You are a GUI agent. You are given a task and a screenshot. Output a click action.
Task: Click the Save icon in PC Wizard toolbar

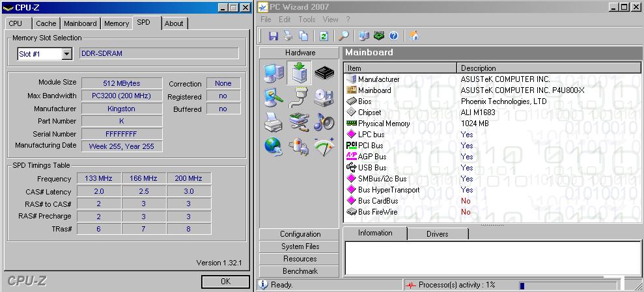point(273,36)
